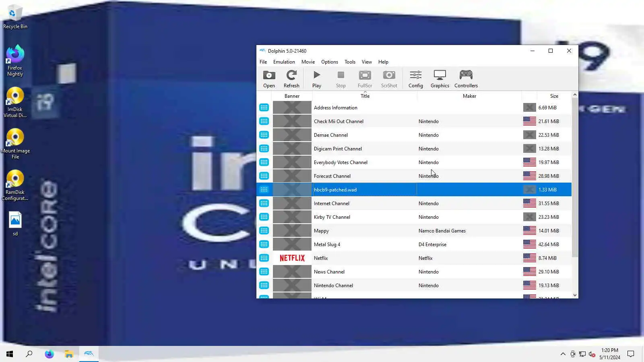Open Controllers settings
The height and width of the screenshot is (362, 644).
click(466, 79)
